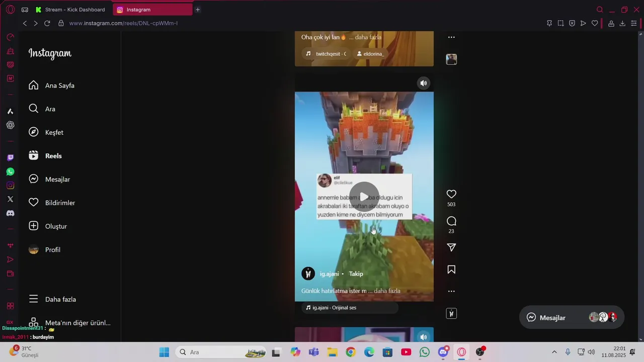This screenshot has height=362, width=644.
Task: Open File Explorer from the taskbar
Action: tap(332, 352)
